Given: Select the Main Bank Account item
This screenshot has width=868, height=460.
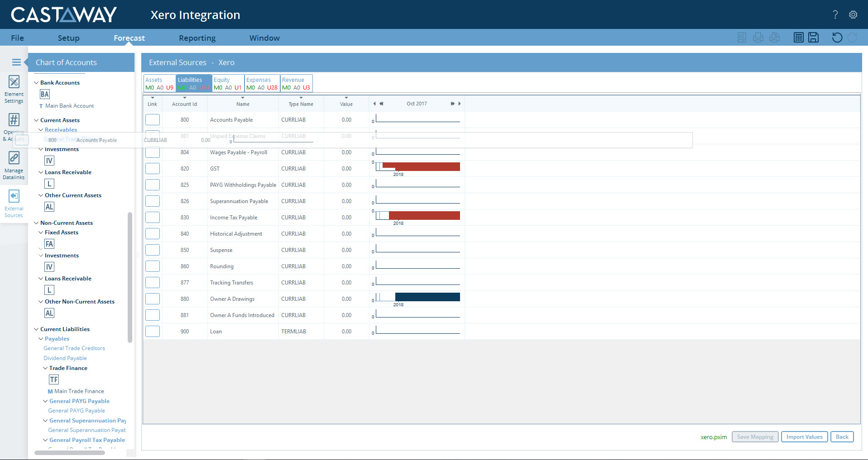Looking at the screenshot, I should click(70, 106).
